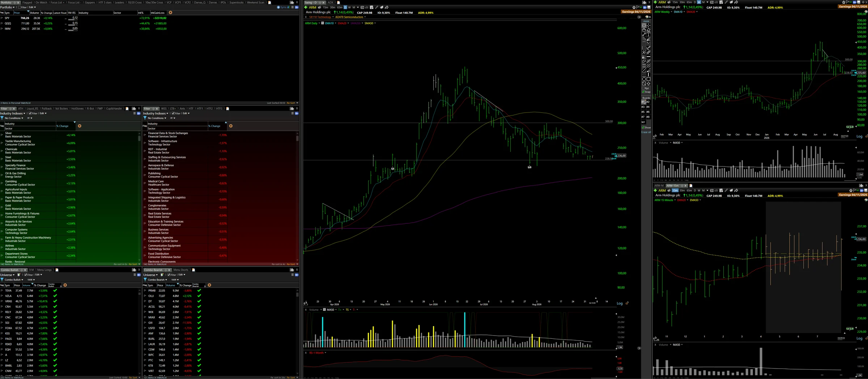868x379 pixels.
Task: Enable the Filter checkbox in Portfolio panel
Action: pos(20,7)
